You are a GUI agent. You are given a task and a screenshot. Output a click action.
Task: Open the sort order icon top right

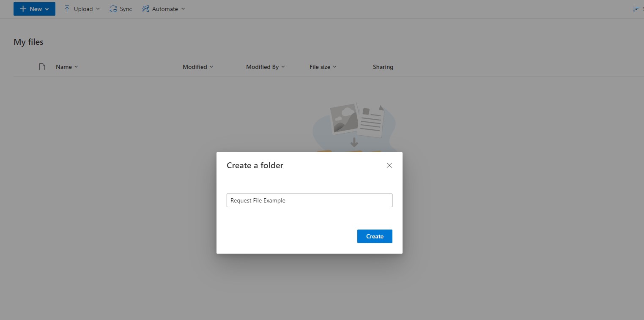point(636,8)
